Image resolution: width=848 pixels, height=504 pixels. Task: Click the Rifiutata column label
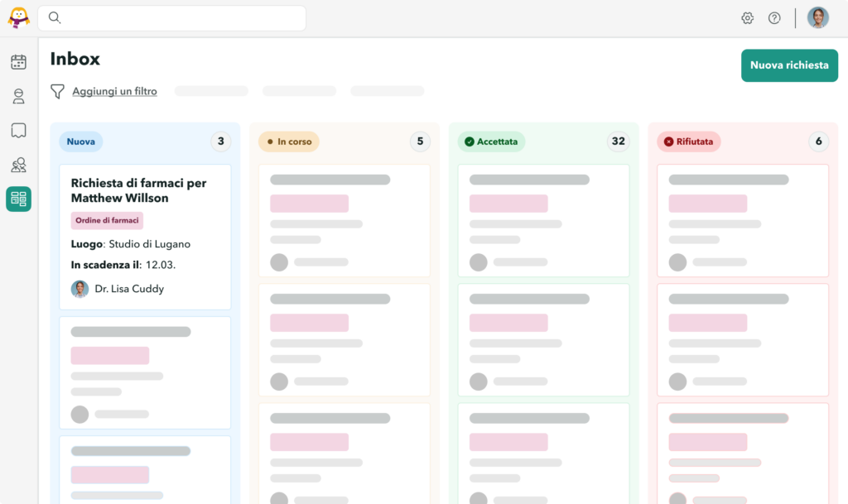pyautogui.click(x=688, y=142)
